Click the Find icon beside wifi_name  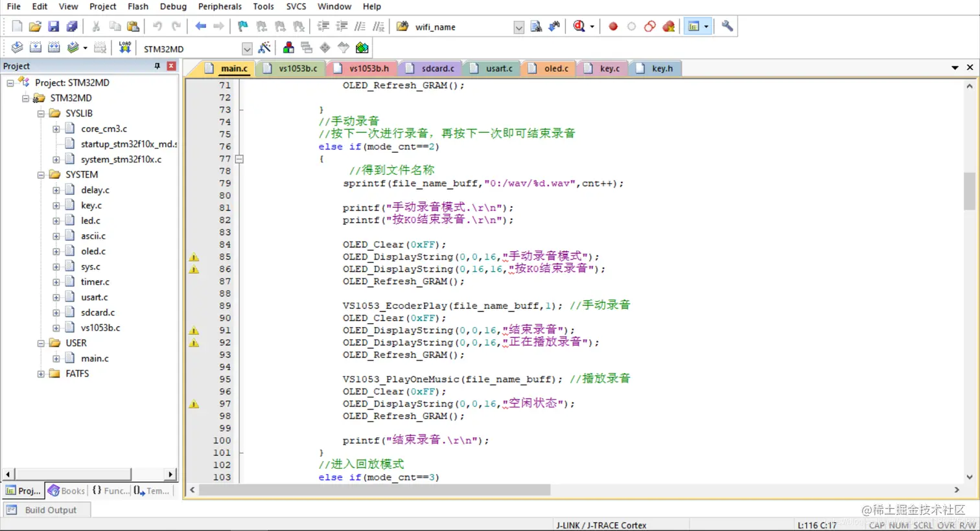click(536, 27)
